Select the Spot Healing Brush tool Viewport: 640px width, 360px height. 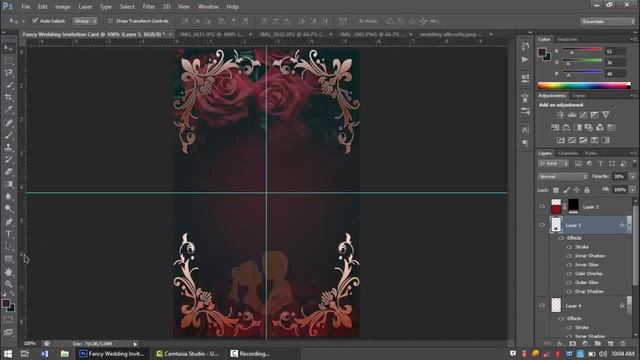pyautogui.click(x=9, y=122)
